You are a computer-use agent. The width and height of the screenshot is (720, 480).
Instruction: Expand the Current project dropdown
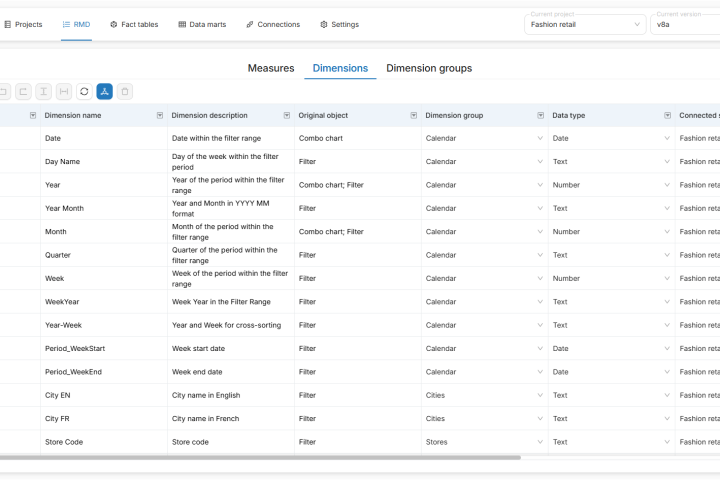tap(637, 24)
